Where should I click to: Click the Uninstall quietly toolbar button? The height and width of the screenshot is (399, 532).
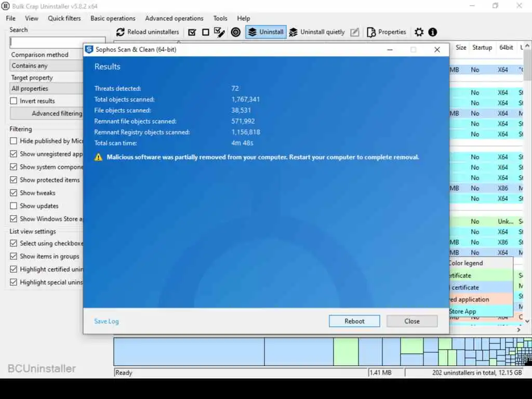tap(317, 32)
